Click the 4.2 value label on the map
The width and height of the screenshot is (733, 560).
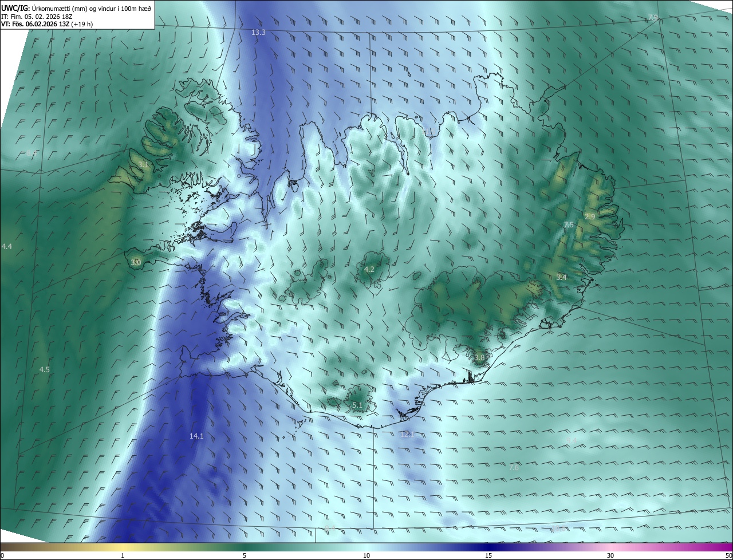pyautogui.click(x=369, y=270)
